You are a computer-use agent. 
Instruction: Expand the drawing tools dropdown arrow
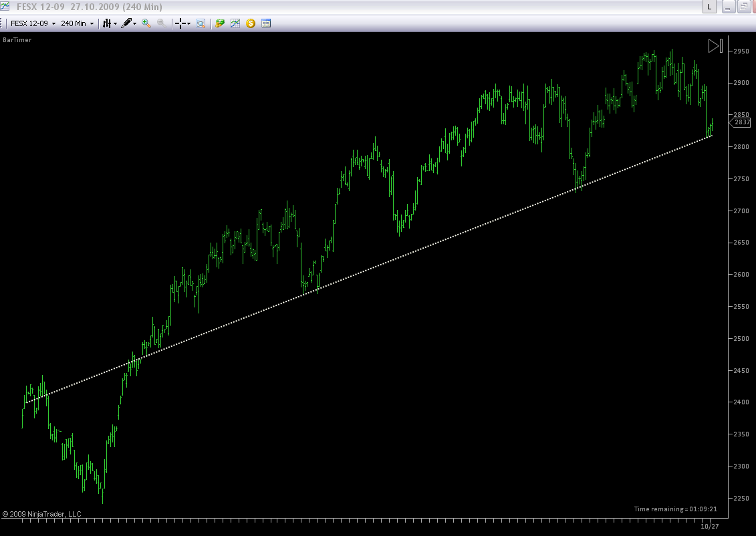[x=134, y=23]
